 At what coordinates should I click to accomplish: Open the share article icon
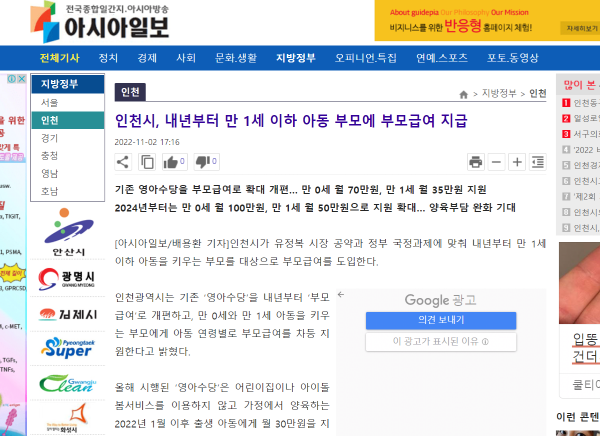(123, 162)
